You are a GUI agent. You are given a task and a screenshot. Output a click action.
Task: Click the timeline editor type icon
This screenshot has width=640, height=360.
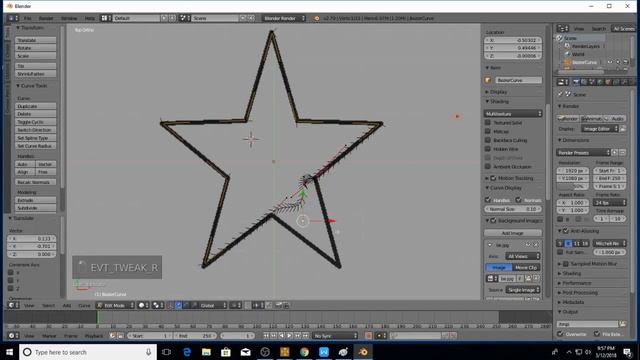pyautogui.click(x=14, y=336)
